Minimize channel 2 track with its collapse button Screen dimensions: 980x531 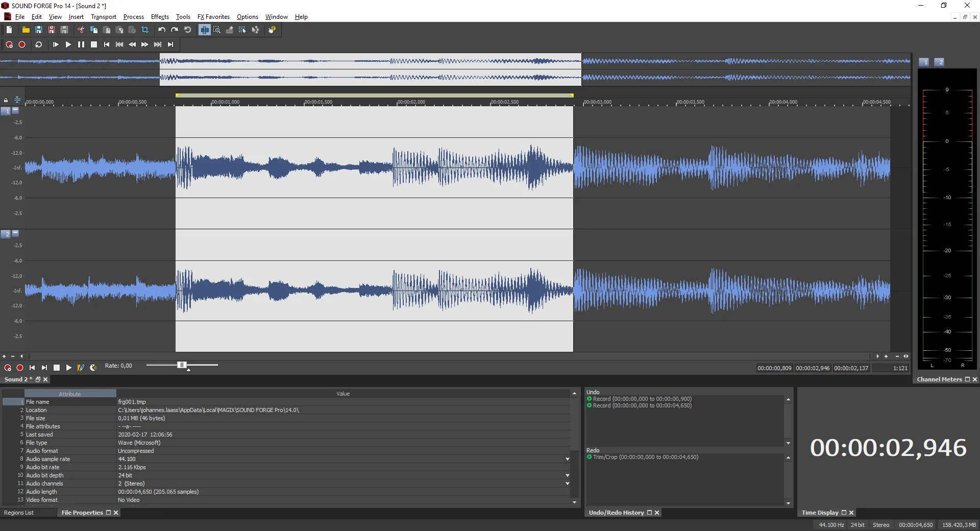(x=15, y=233)
